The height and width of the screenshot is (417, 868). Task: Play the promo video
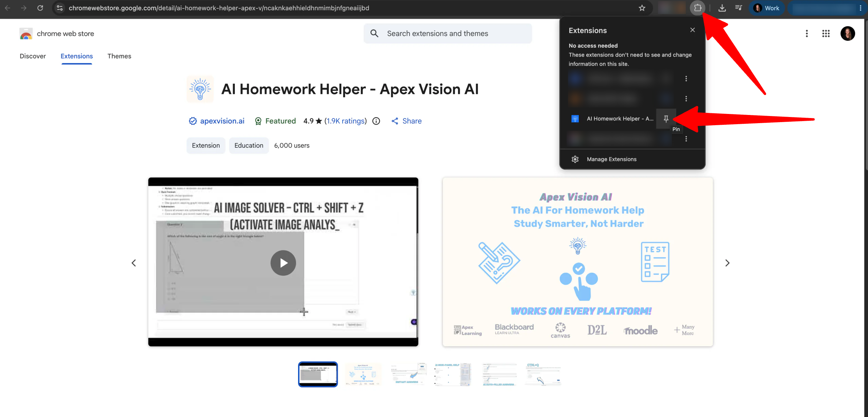pos(283,263)
